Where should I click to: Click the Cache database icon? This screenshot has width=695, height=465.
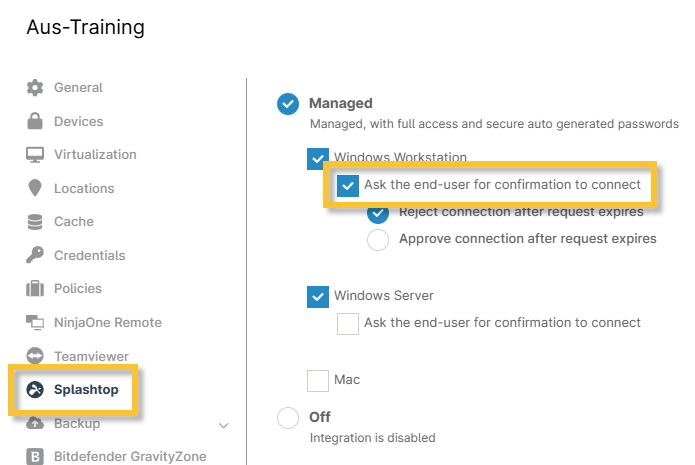[x=35, y=222]
